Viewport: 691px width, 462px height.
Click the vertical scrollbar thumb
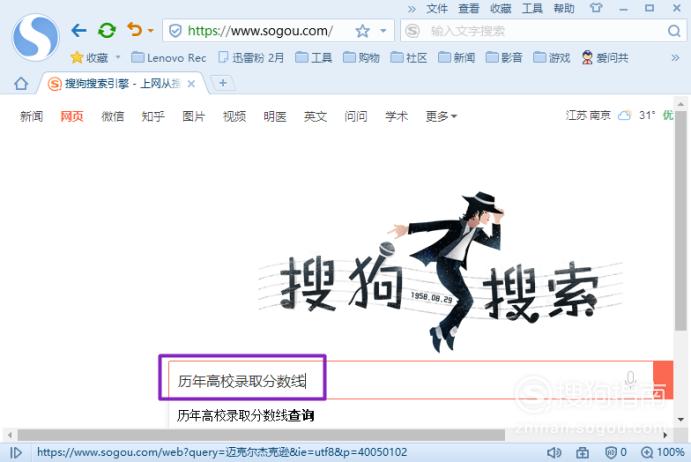[680, 220]
